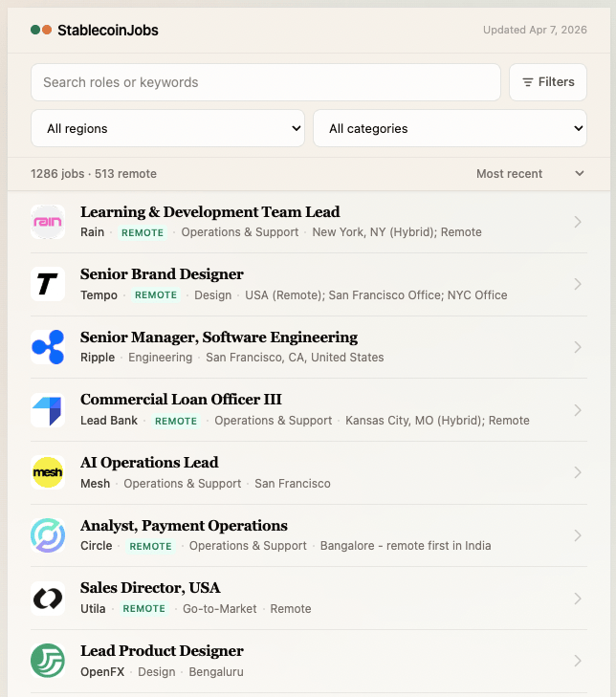The height and width of the screenshot is (697, 616).
Task: Click the "Ripple" company name
Action: 98,358
